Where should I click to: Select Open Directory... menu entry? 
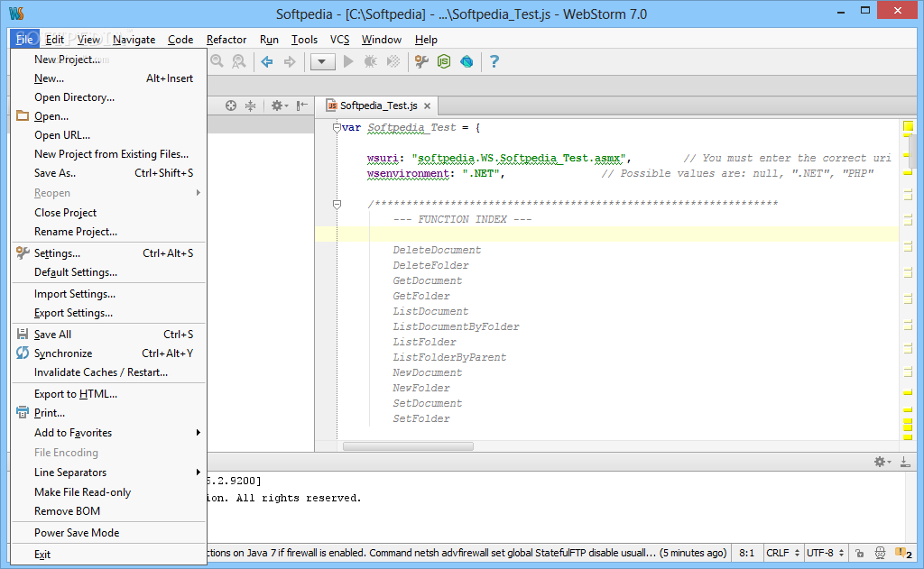[x=109, y=97]
